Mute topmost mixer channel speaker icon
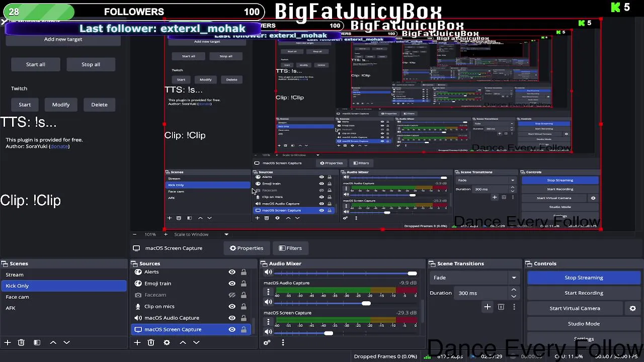The width and height of the screenshot is (644, 362). coord(268,273)
